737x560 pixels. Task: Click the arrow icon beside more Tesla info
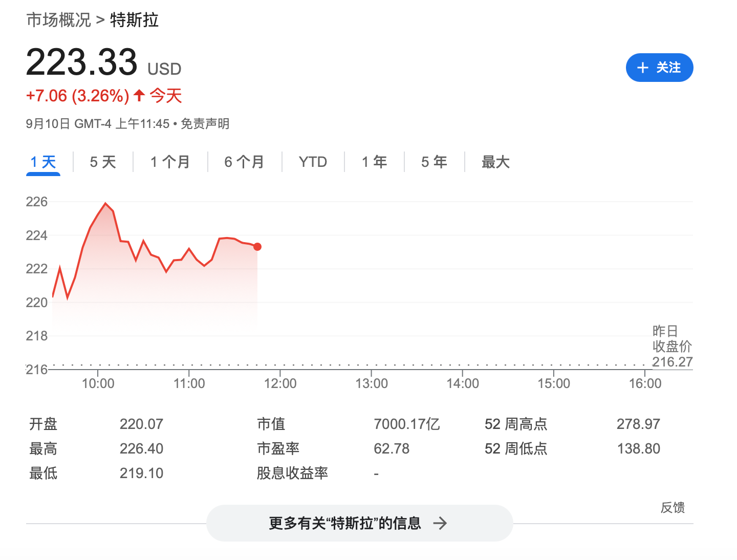440,523
